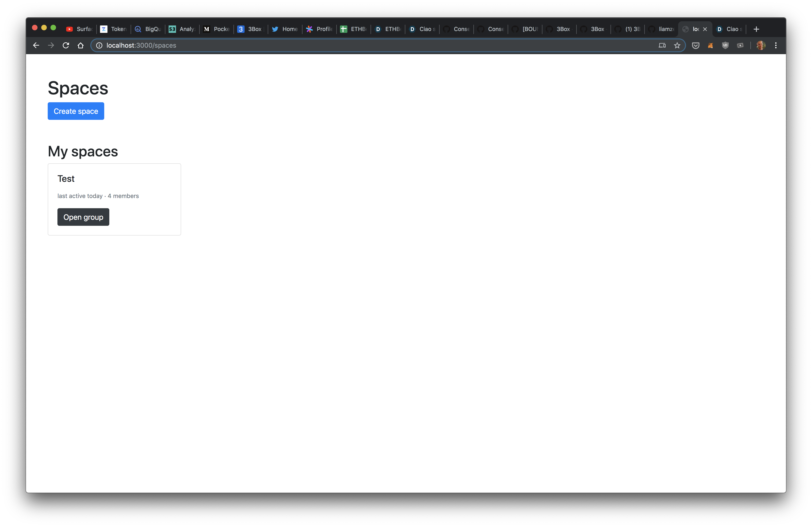The height and width of the screenshot is (527, 812).
Task: Open Chrome three-dot menu
Action: tap(775, 45)
